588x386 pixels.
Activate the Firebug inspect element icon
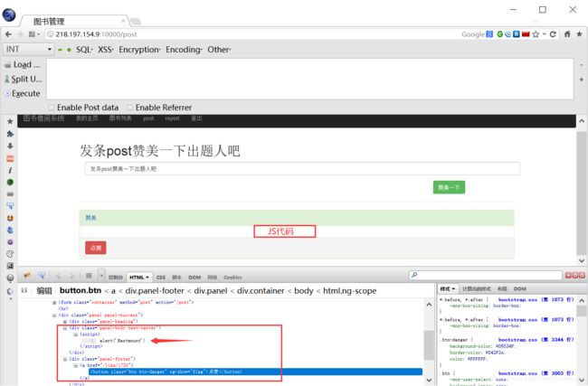[42, 276]
